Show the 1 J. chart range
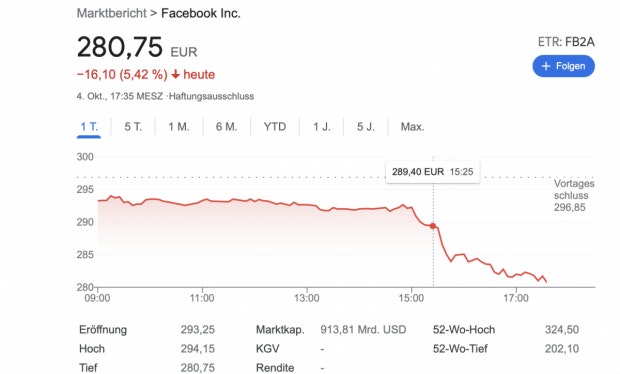Screen dimensions: 620x374 [321, 127]
